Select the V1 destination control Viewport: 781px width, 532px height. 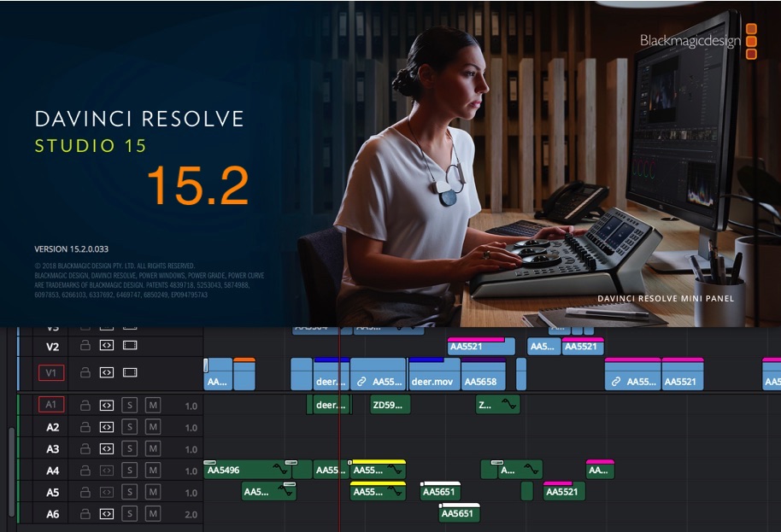pyautogui.click(x=51, y=372)
